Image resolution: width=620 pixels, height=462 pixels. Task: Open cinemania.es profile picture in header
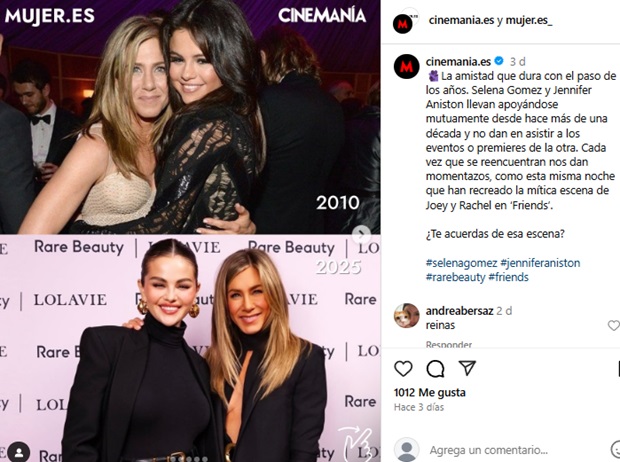pos(403,23)
